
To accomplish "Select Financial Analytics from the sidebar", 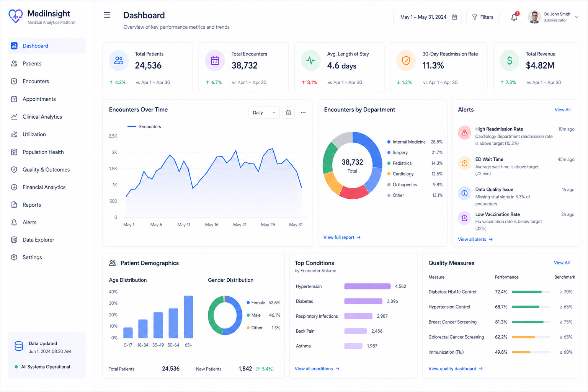I will pyautogui.click(x=47, y=187).
